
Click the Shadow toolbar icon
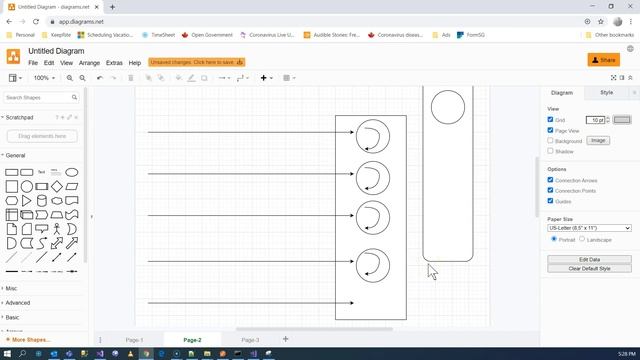pos(204,78)
